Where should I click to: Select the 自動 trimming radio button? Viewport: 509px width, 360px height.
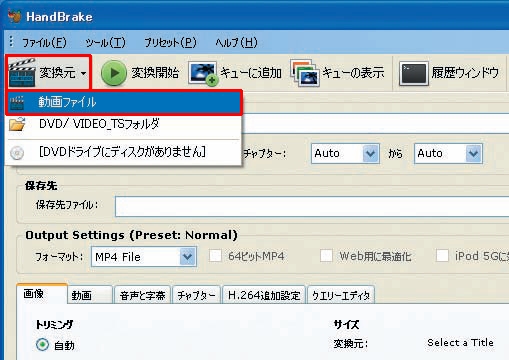pos(42,345)
